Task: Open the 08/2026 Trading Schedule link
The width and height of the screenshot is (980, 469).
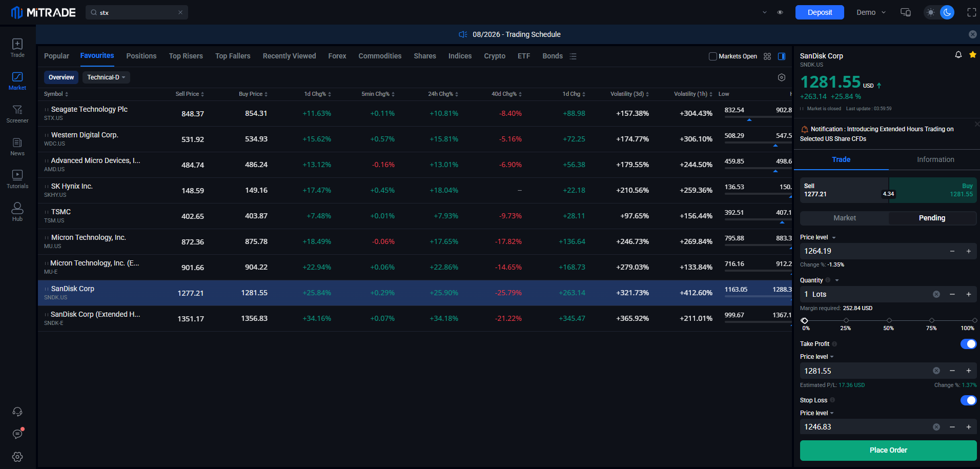Action: 517,34
